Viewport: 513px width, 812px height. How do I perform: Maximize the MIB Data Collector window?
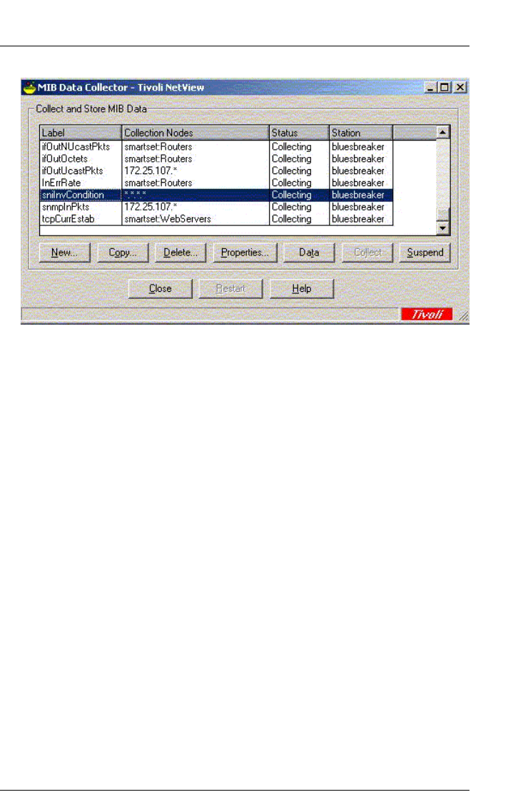(444, 88)
